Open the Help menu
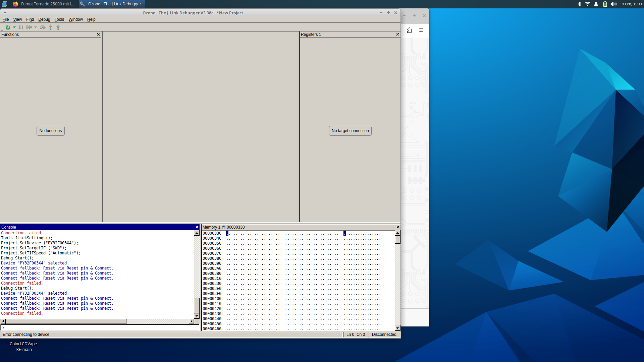The width and height of the screenshot is (644, 362). pos(91,19)
